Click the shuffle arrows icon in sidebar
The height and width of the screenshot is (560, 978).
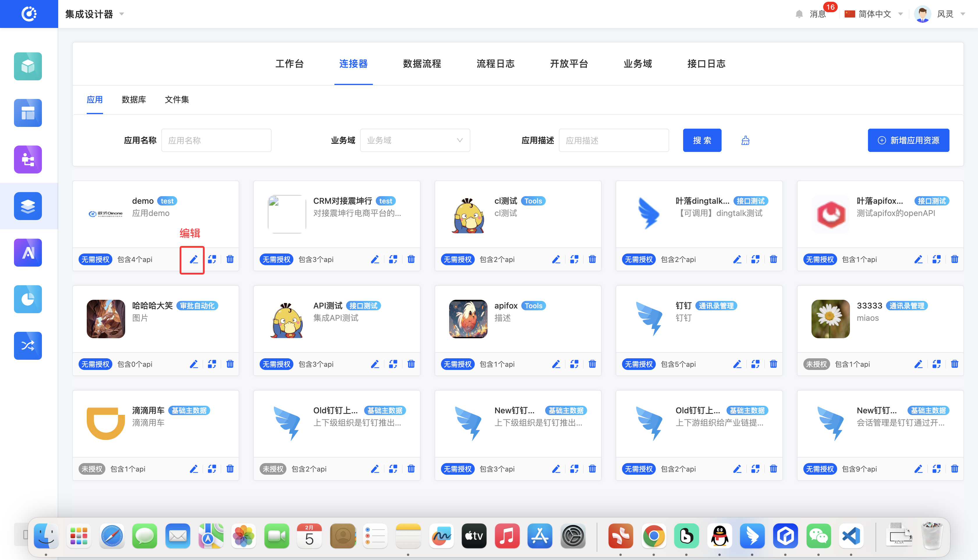(28, 345)
